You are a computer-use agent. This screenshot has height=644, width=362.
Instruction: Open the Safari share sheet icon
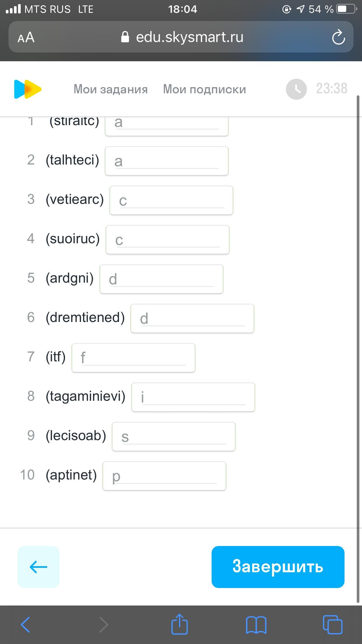tap(179, 624)
